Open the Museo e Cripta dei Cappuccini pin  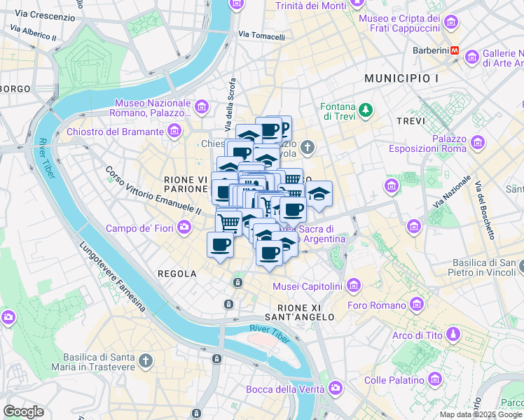coord(451,23)
